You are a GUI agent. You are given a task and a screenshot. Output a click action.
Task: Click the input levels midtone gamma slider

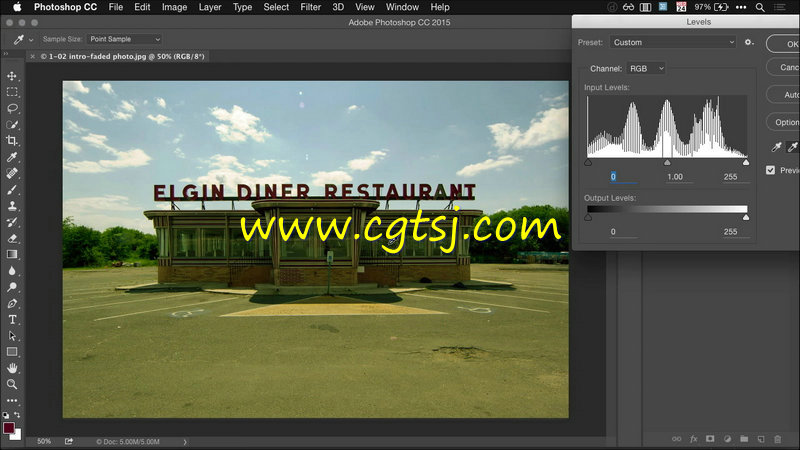tap(667, 163)
